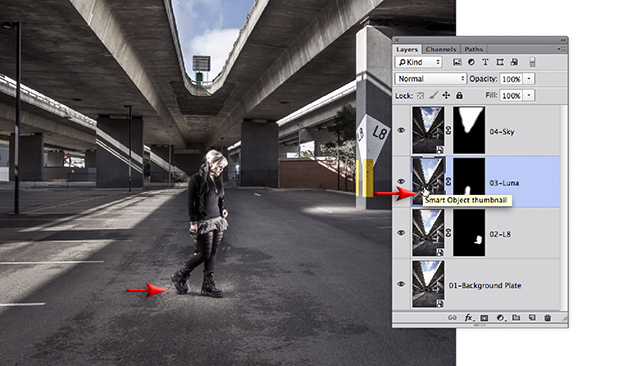Select the 04-Sky layer thumbnail
Image resolution: width=620 pixels, height=366 pixels.
pyautogui.click(x=428, y=130)
